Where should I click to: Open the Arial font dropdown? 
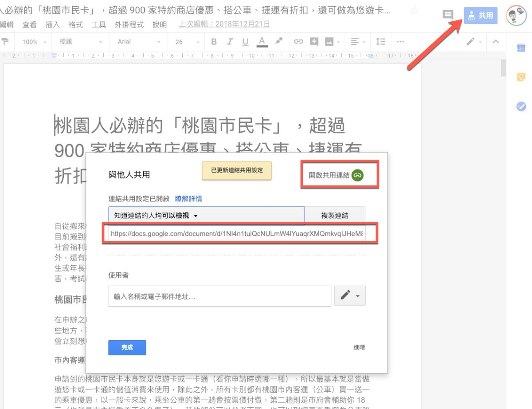tap(139, 42)
